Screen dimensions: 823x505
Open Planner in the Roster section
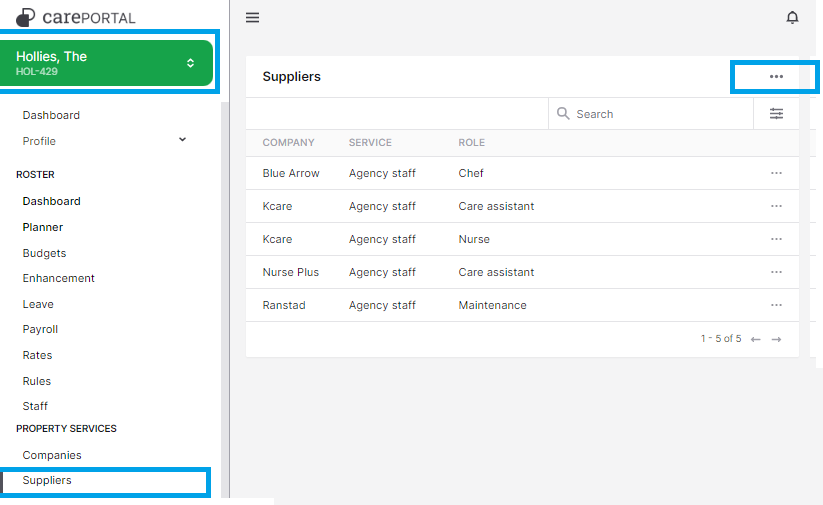coord(43,227)
